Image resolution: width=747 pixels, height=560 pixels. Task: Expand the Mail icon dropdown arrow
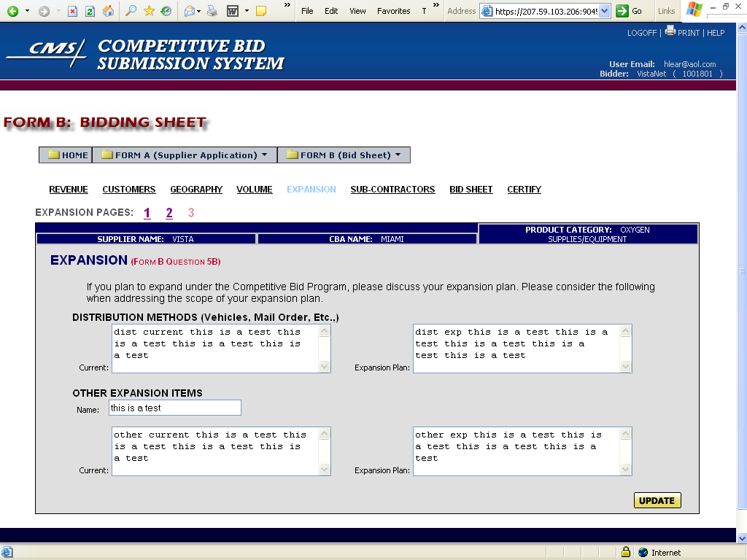tap(198, 11)
